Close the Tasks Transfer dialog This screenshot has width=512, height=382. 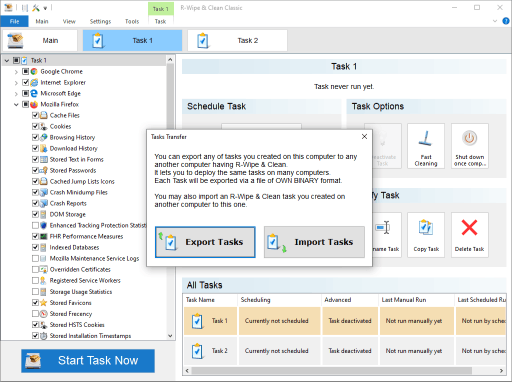[x=364, y=137]
